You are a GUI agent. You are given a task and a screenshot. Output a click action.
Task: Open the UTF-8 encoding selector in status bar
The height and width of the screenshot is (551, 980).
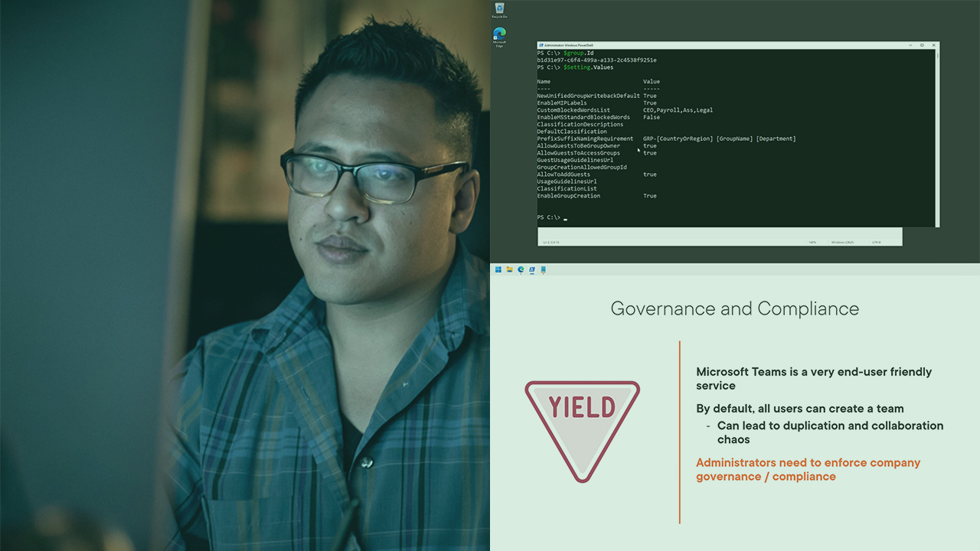pyautogui.click(x=876, y=243)
